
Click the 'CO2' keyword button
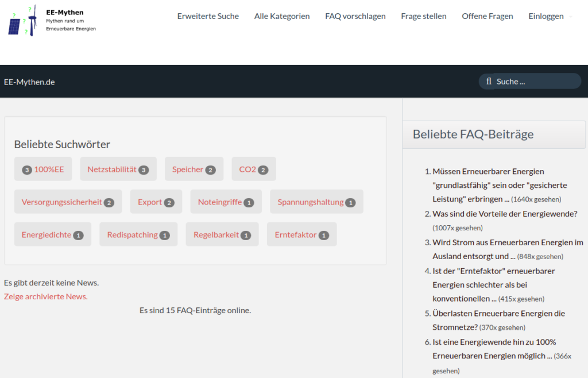[253, 169]
